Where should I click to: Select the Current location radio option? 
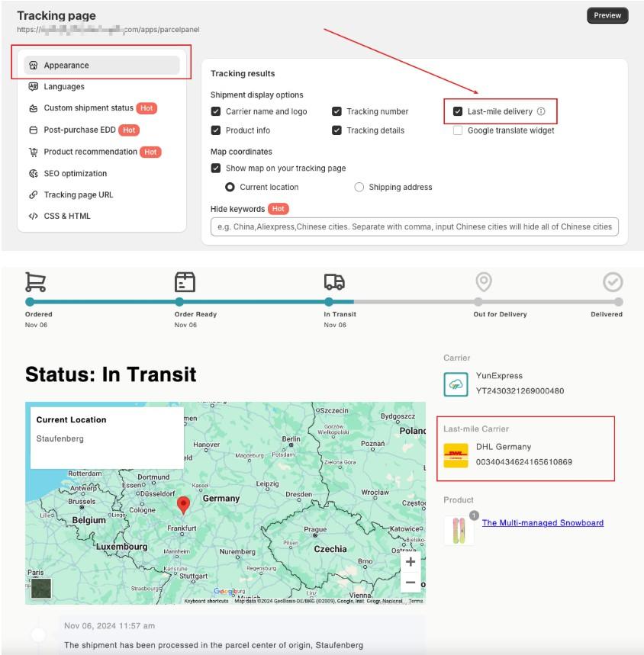point(230,187)
